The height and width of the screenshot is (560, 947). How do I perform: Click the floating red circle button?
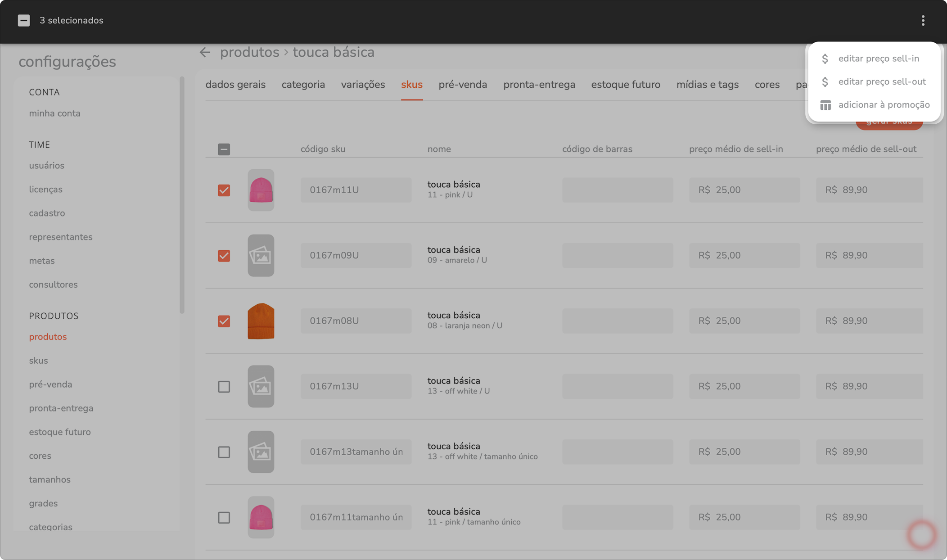point(921,534)
